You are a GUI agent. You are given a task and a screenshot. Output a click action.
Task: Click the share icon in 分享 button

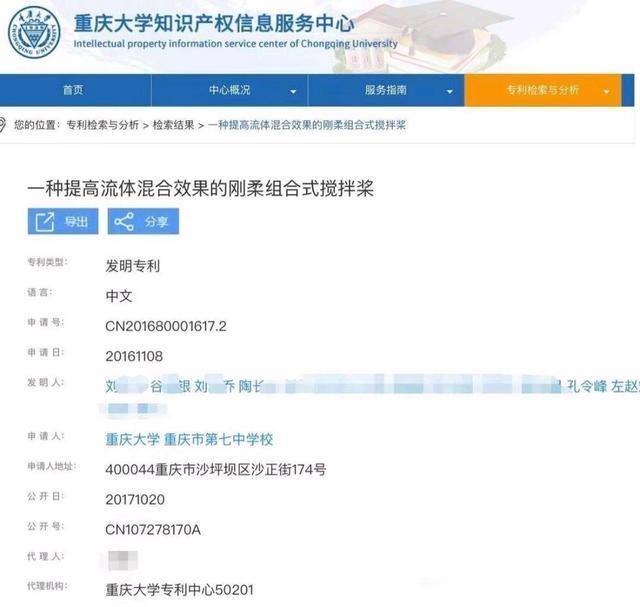tap(124, 222)
